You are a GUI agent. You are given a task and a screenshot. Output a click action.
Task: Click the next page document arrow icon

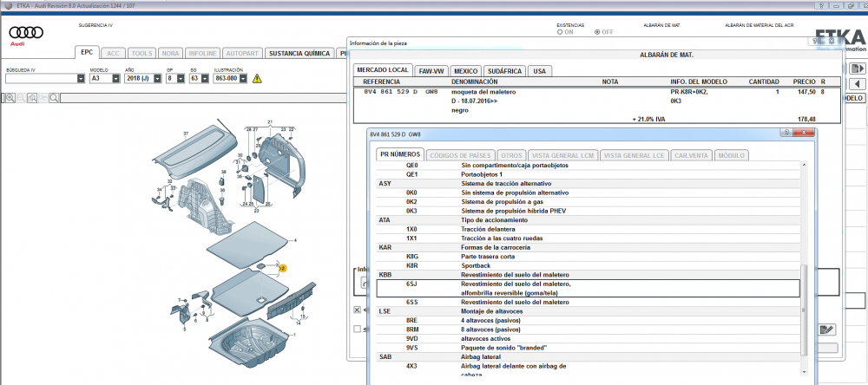[858, 69]
